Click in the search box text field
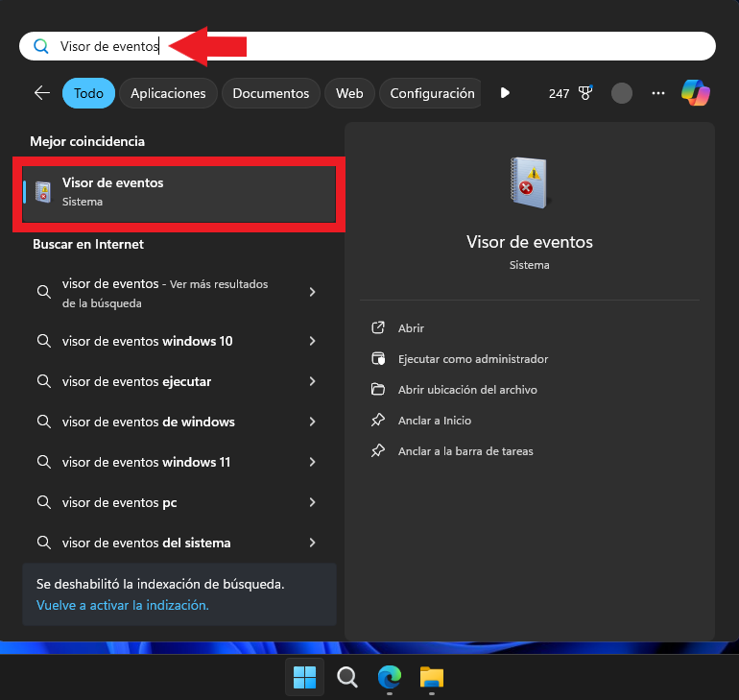 [368, 46]
